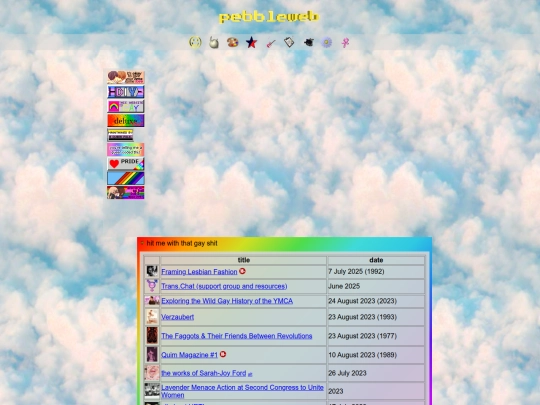Click the date column header
This screenshot has width=540, height=405.
click(x=376, y=260)
